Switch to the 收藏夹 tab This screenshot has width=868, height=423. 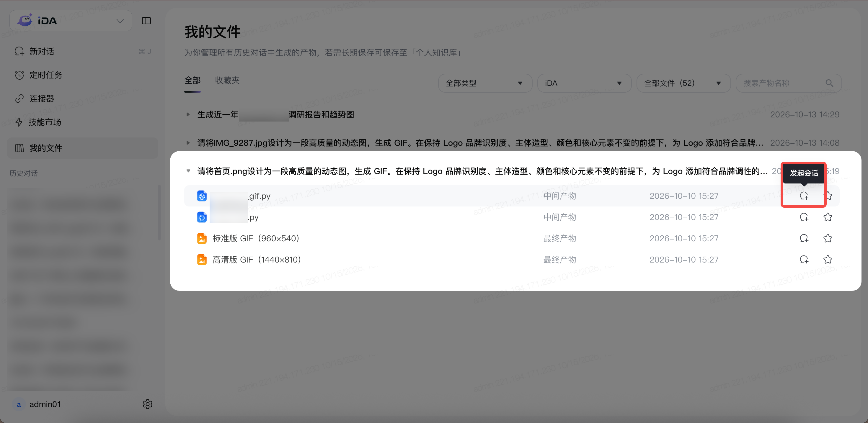[227, 81]
